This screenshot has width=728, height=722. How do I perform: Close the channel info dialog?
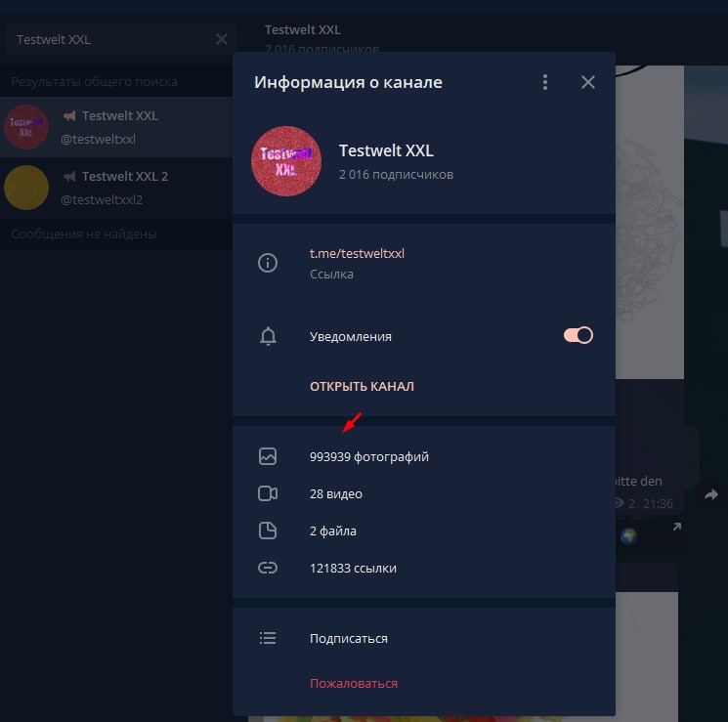tap(588, 82)
